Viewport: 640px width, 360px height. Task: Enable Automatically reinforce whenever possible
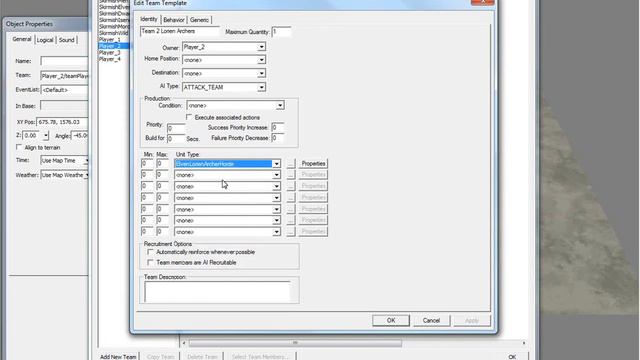coord(150,252)
